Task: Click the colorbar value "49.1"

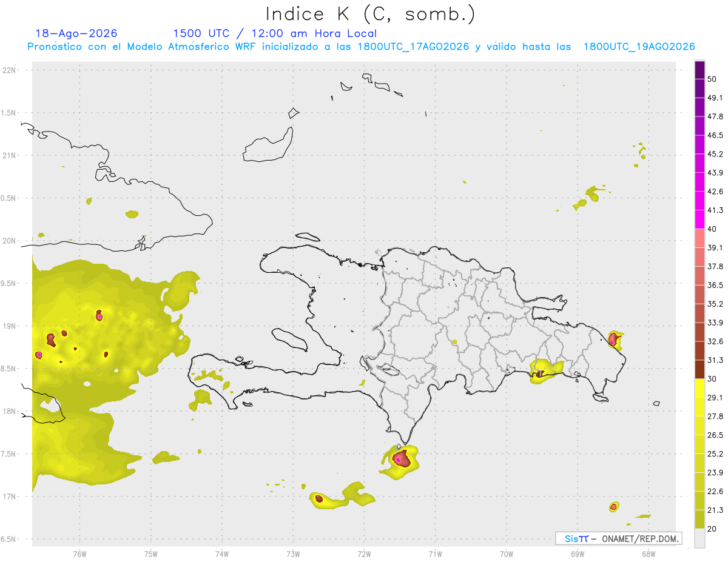Action: 715,98
